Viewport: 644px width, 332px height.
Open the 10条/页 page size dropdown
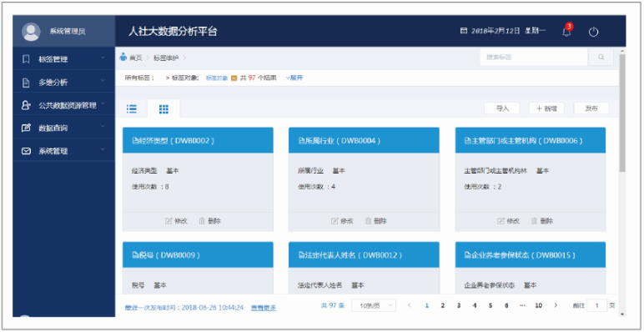374,305
